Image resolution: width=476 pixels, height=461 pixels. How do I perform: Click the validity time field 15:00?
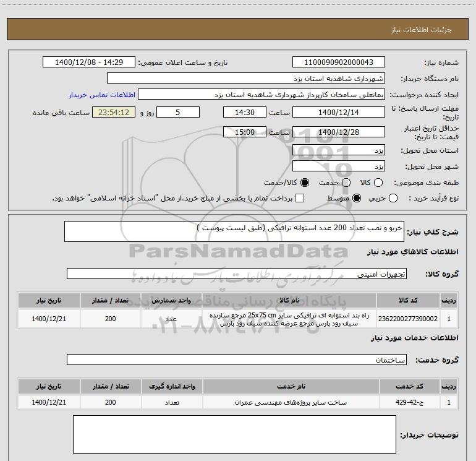[245, 132]
